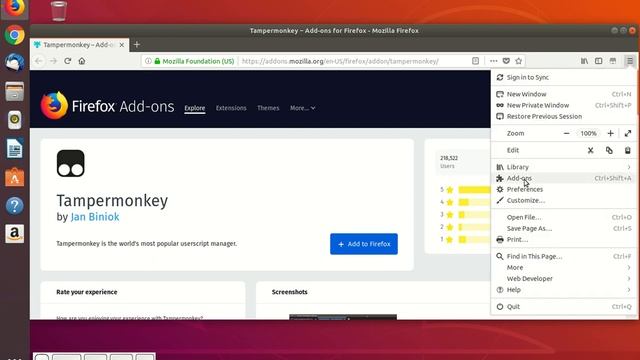Expand the Library submenu
640x360 pixels.
pyautogui.click(x=564, y=167)
